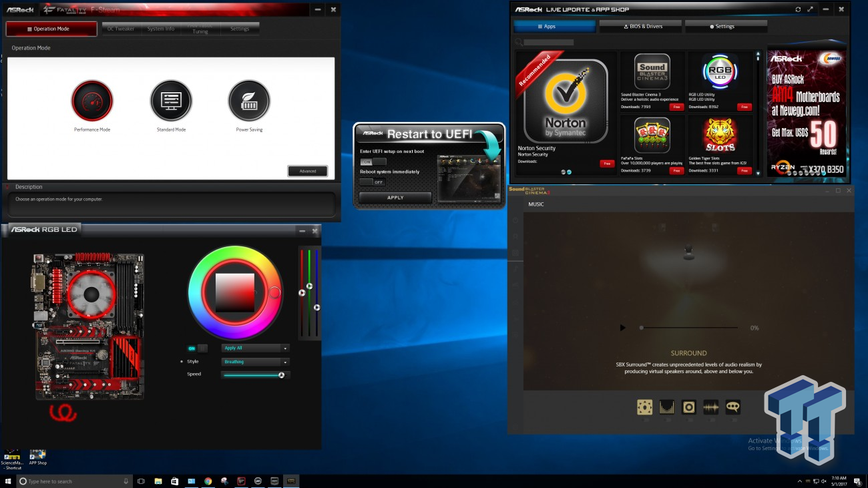This screenshot has width=868, height=488.
Task: Toggle 'Reboot system immediately' switch
Action: tap(373, 182)
